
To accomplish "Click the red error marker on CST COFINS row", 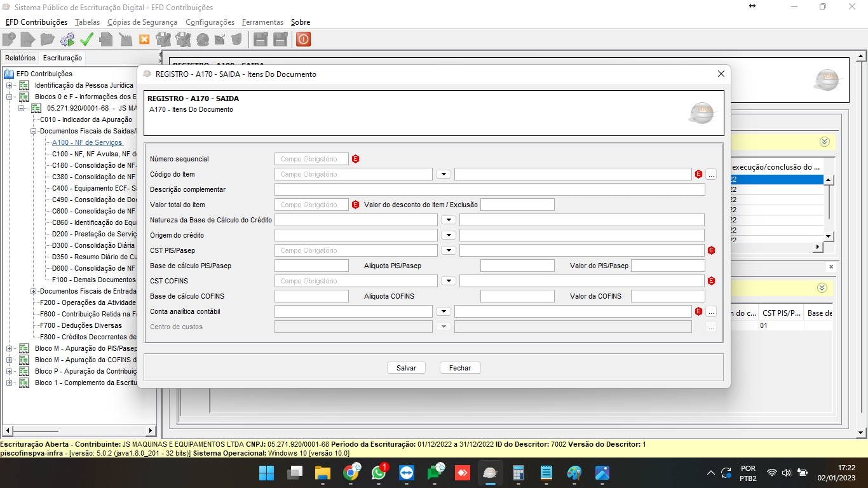I will (711, 281).
